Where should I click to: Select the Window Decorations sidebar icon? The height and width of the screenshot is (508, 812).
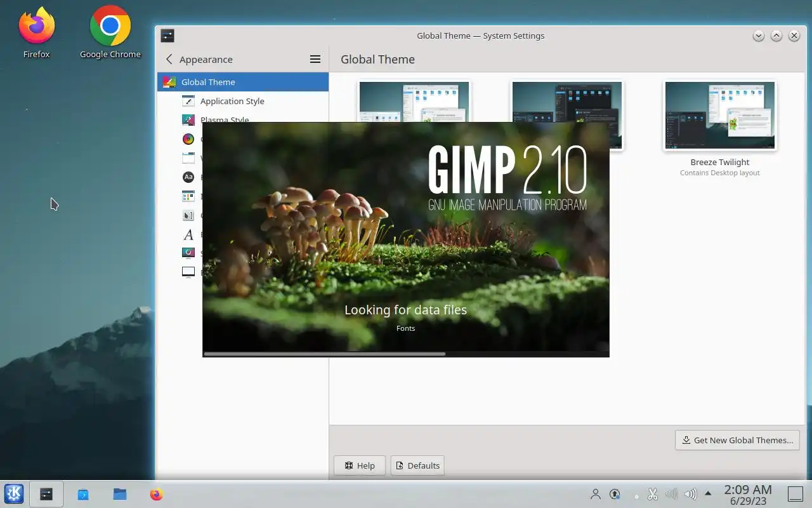click(x=188, y=158)
